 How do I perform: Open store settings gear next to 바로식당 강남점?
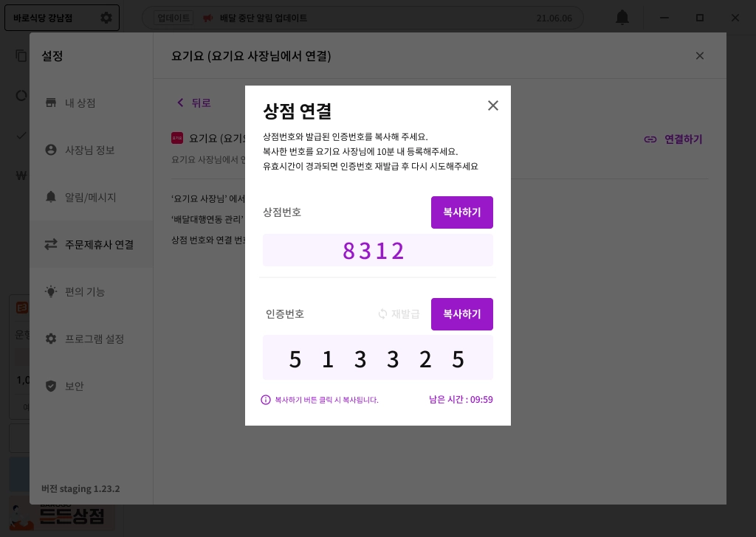(106, 18)
